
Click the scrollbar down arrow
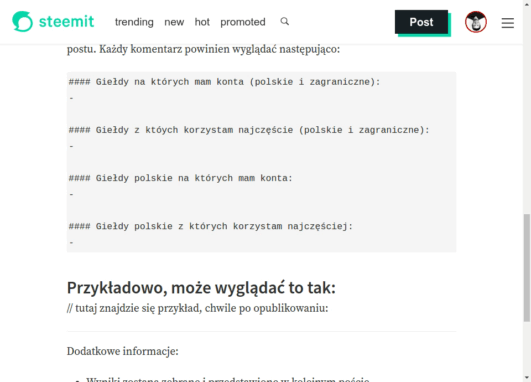click(x=527, y=378)
